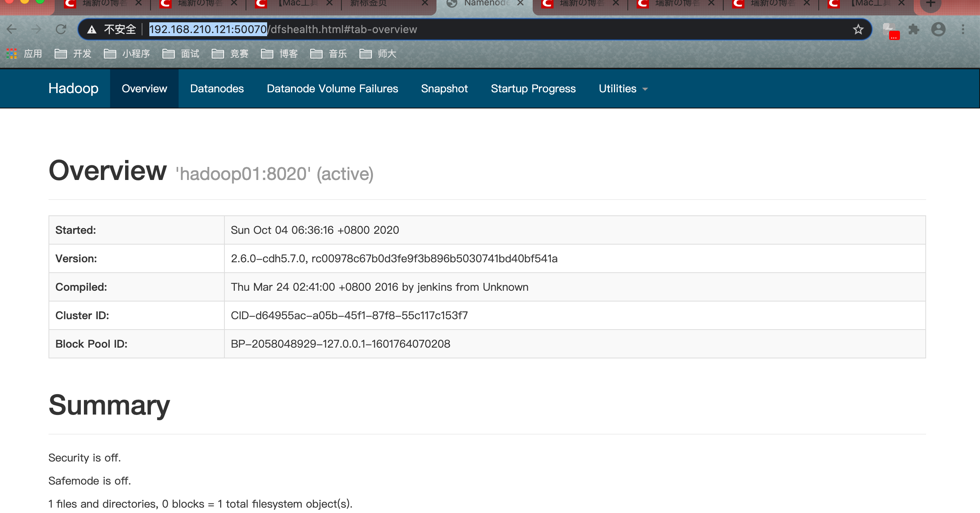Open the Overview navigation tab
The image size is (980, 513).
144,88
